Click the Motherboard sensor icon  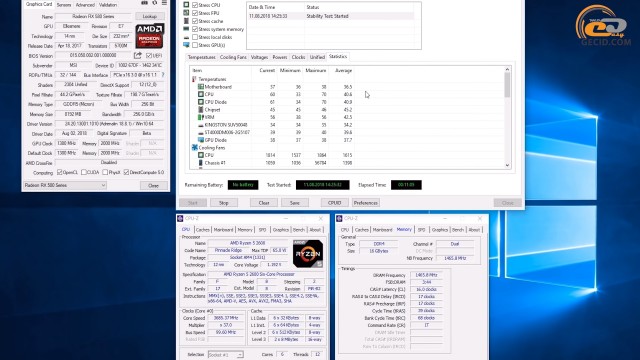pyautogui.click(x=201, y=87)
